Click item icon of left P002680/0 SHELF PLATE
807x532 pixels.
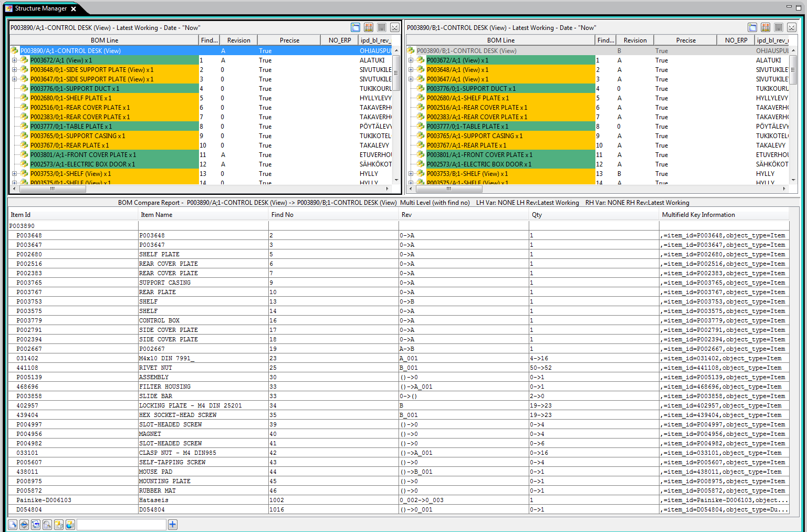(x=24, y=98)
